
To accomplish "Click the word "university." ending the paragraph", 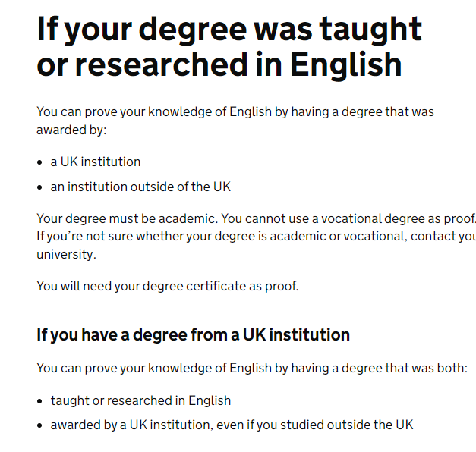I will point(67,253).
